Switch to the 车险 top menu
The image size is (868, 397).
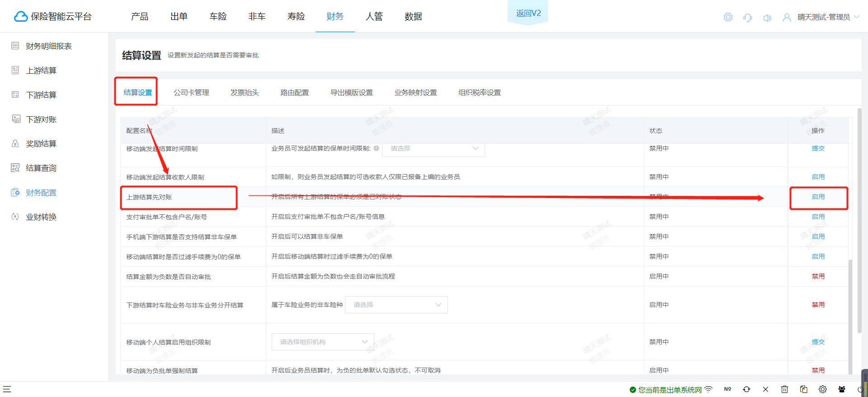pos(218,16)
